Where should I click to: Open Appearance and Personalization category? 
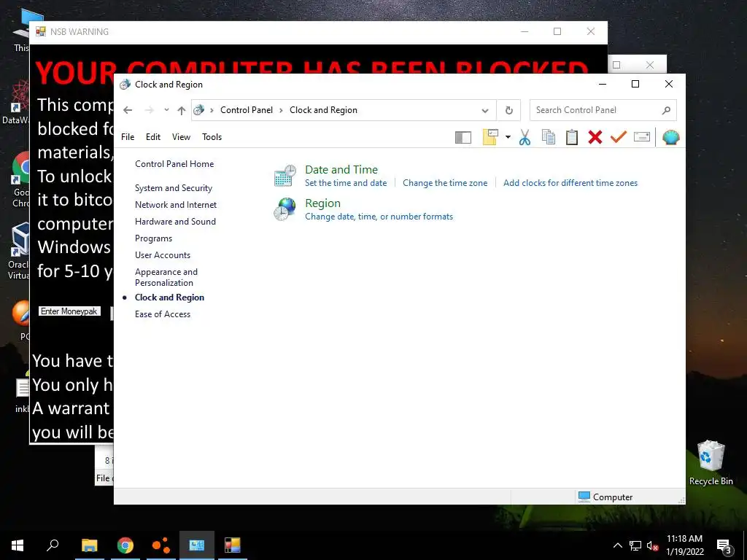166,277
